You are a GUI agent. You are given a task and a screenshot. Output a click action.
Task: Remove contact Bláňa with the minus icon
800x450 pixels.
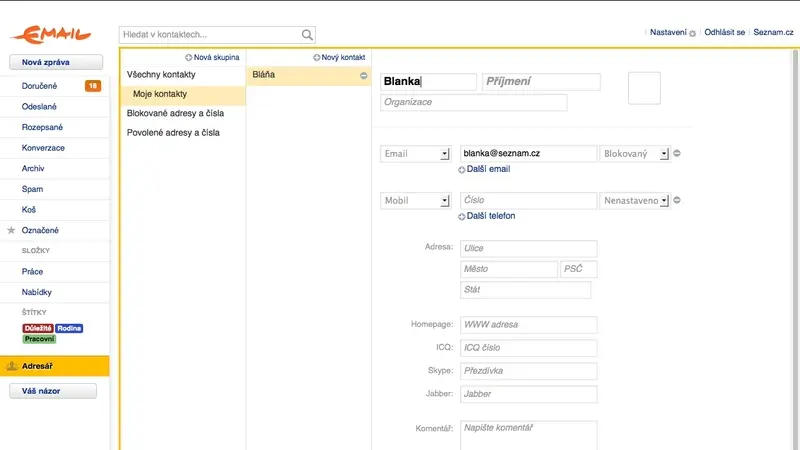pyautogui.click(x=364, y=76)
